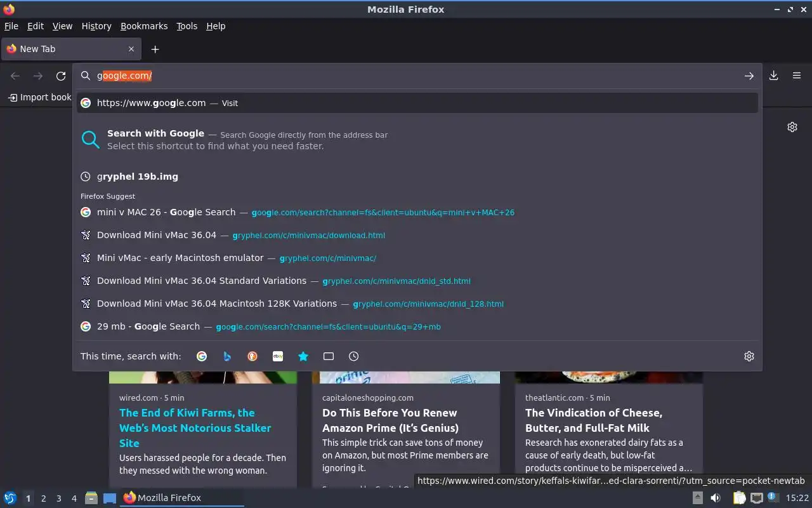
Task: Search this time with DuckDuckGo icon
Action: pos(252,356)
